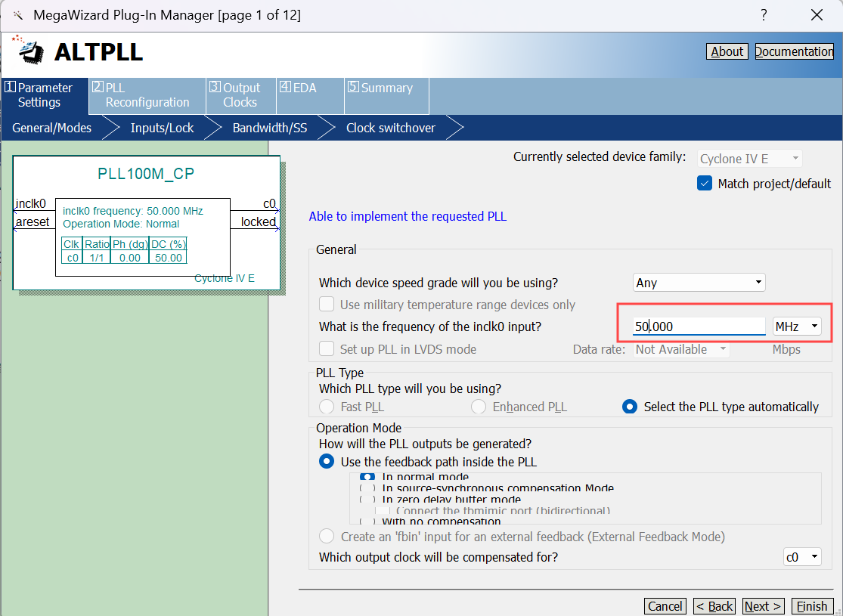The image size is (843, 616).
Task: Switch to Output Clocks tab
Action: pyautogui.click(x=241, y=95)
